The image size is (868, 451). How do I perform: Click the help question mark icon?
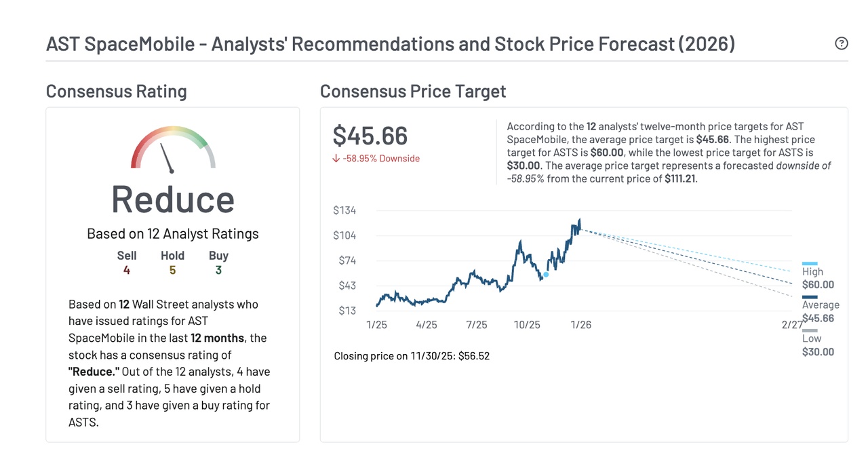[842, 43]
